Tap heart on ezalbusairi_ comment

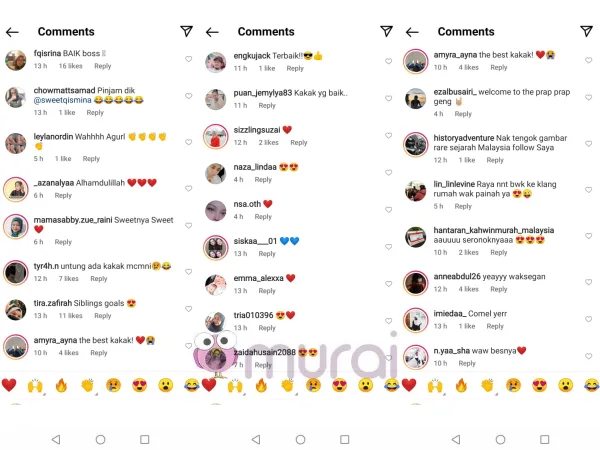point(589,97)
